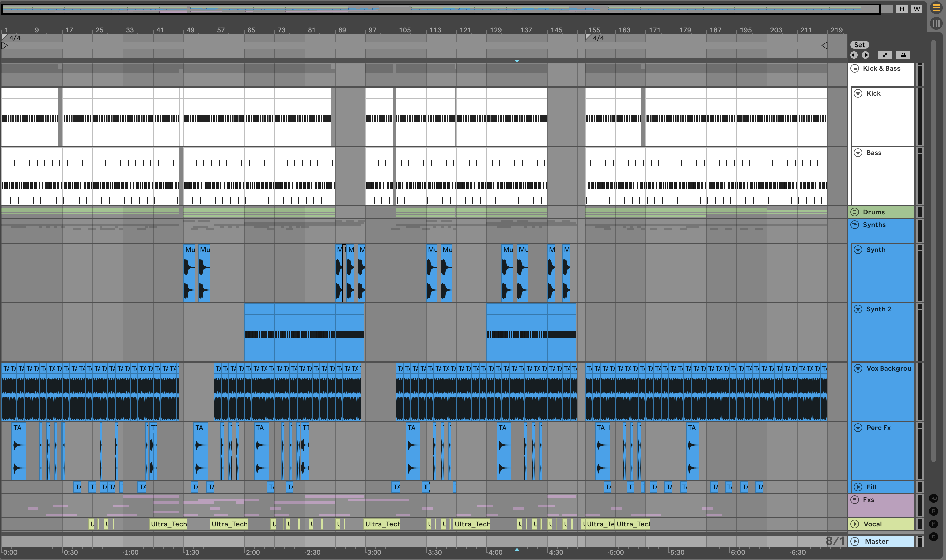This screenshot has width=946, height=560.
Task: Click the 3:00 mark in time ruler
Action: click(x=374, y=553)
